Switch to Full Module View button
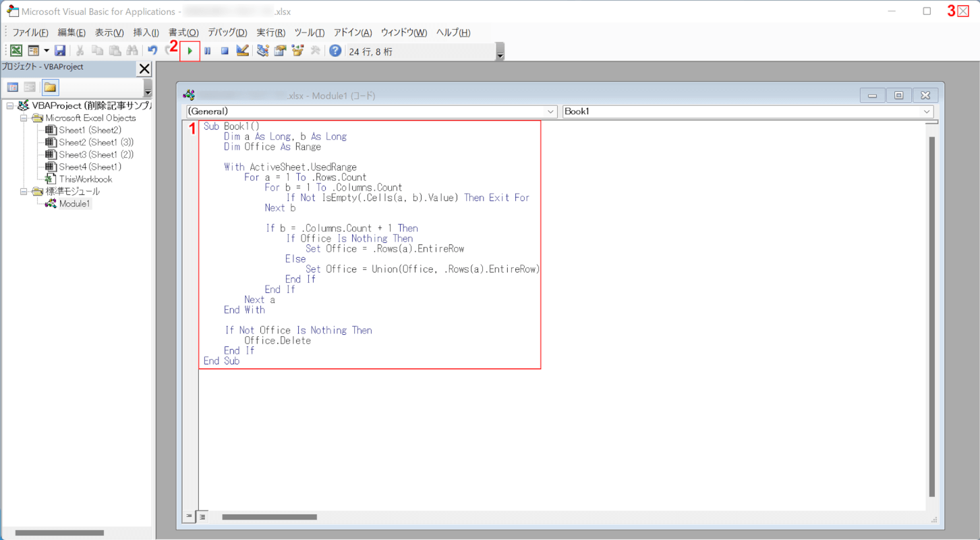The image size is (980, 540). pyautogui.click(x=202, y=516)
